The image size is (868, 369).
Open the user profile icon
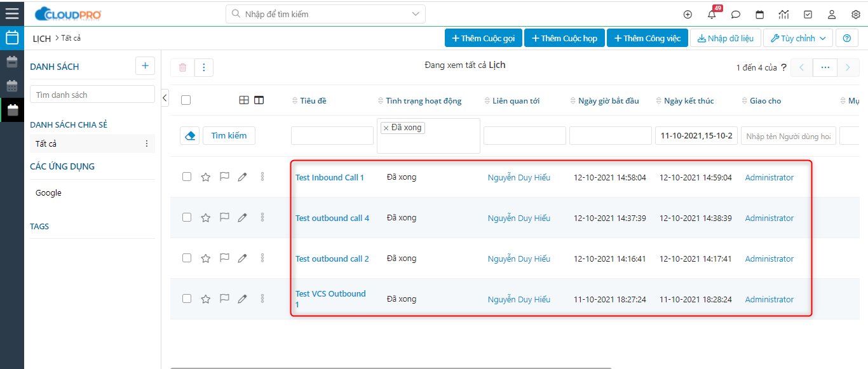[831, 15]
